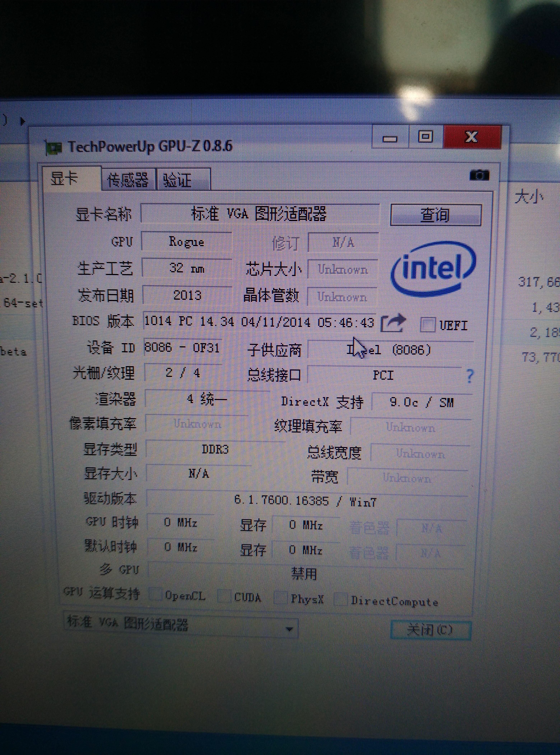Viewport: 560px width, 755px height.
Task: Click the GPU-Z title bar app icon
Action: 54,148
